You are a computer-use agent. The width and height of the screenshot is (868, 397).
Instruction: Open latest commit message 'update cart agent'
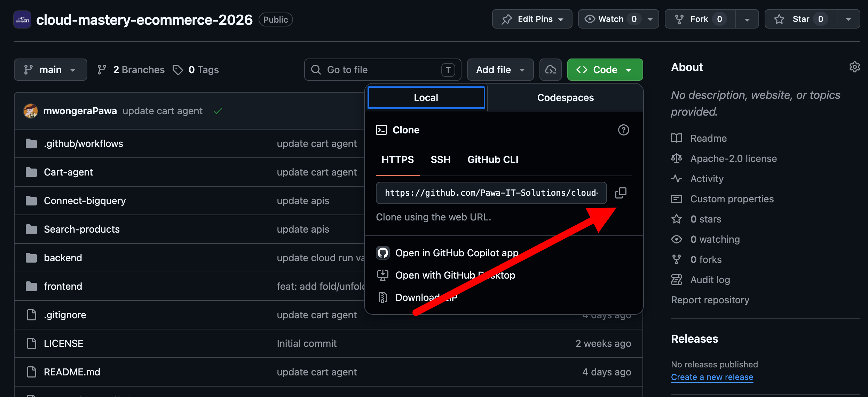click(162, 111)
